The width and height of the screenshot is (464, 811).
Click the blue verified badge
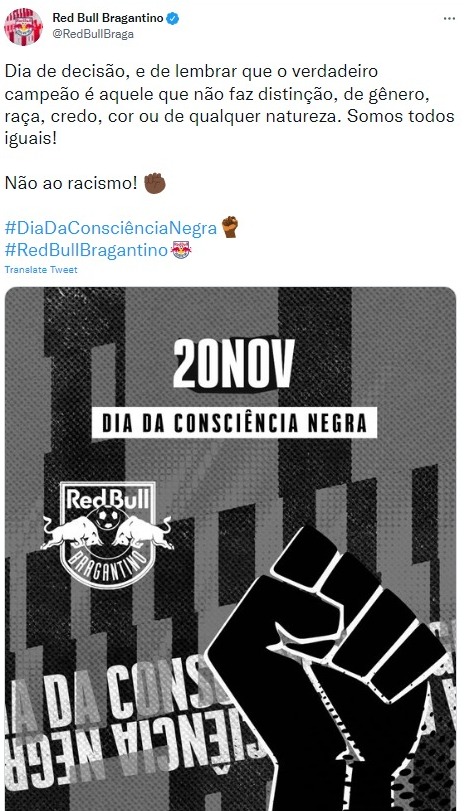[173, 19]
